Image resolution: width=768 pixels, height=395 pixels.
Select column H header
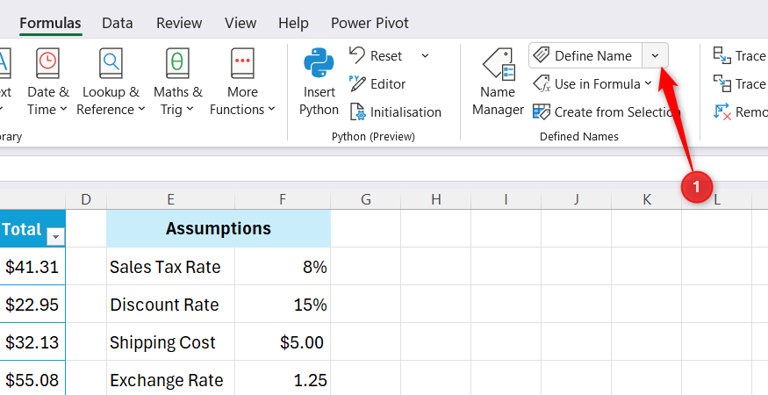click(x=436, y=199)
